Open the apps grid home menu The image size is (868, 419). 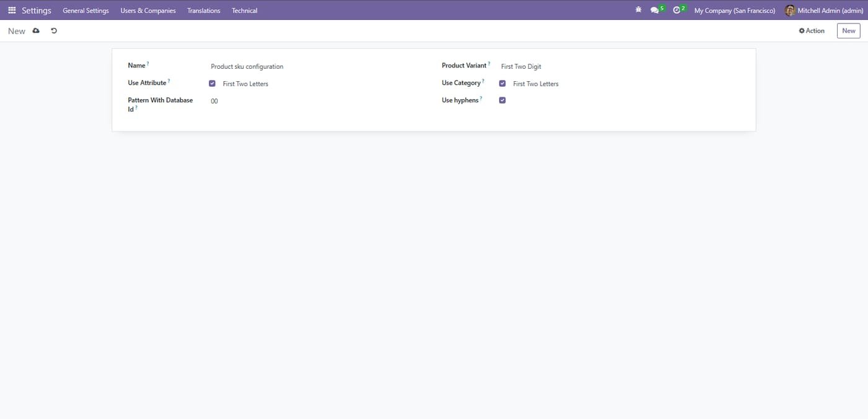pyautogui.click(x=12, y=11)
